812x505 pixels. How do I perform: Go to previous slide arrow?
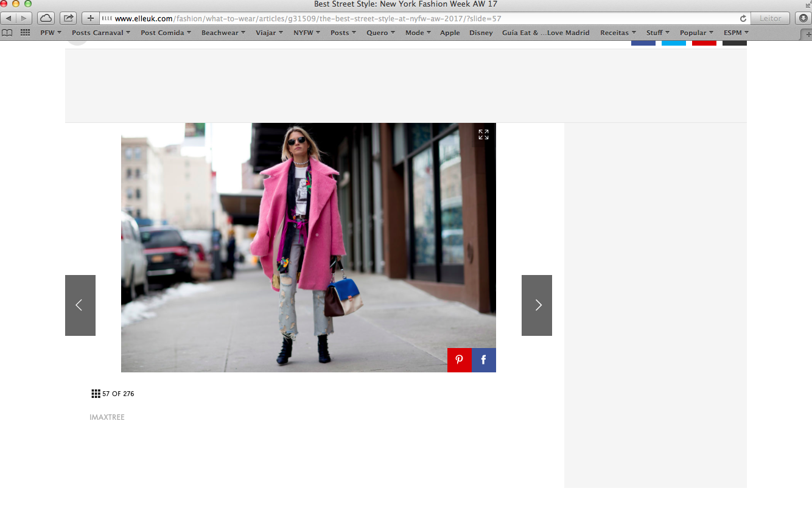80,305
